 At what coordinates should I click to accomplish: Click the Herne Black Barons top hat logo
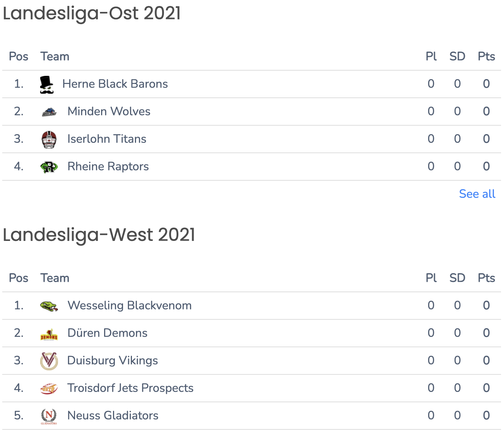[47, 84]
